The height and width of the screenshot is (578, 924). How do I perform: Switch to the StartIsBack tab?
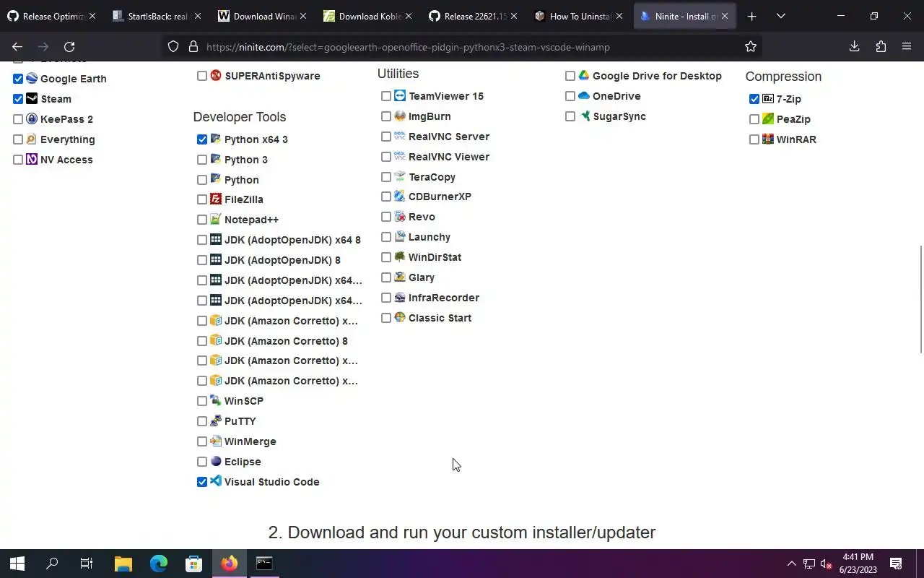(x=157, y=16)
